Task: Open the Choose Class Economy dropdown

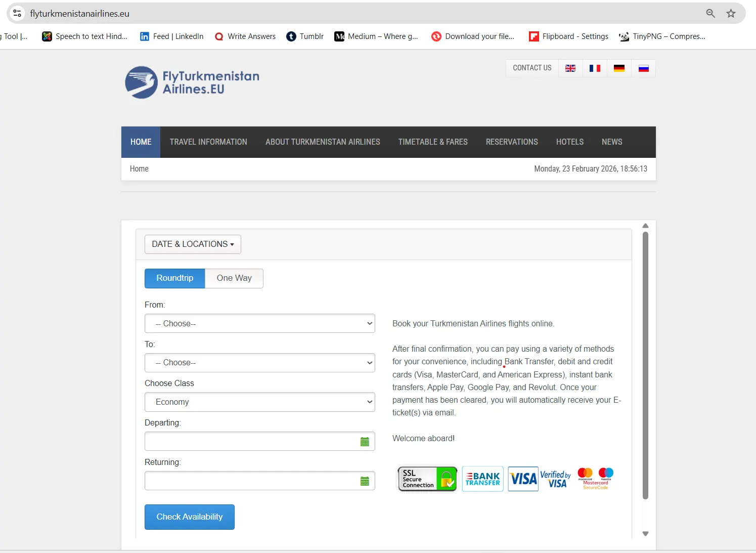Action: (259, 402)
